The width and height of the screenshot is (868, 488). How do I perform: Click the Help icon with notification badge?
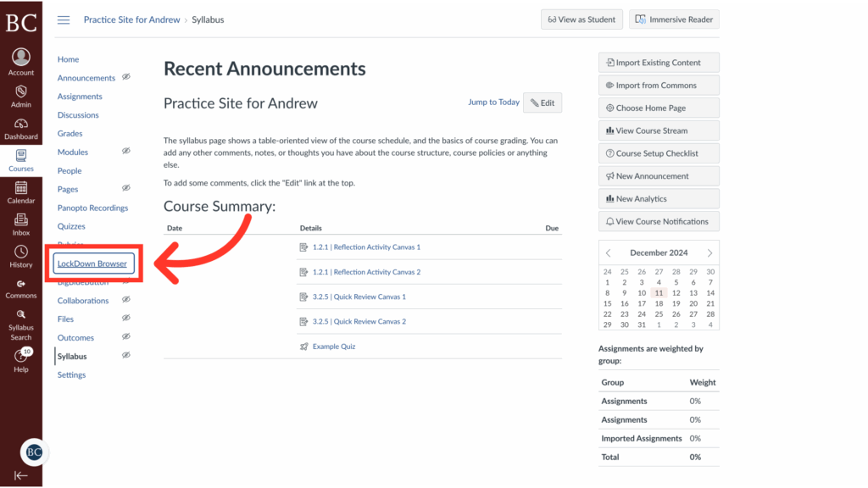pyautogui.click(x=20, y=356)
